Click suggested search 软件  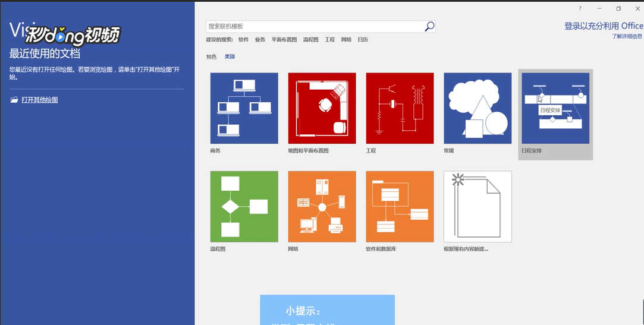tap(244, 40)
